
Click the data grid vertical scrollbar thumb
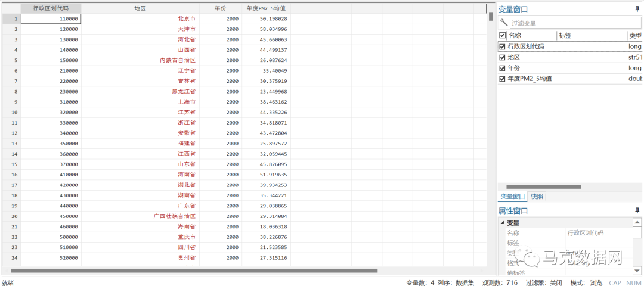[x=491, y=17]
